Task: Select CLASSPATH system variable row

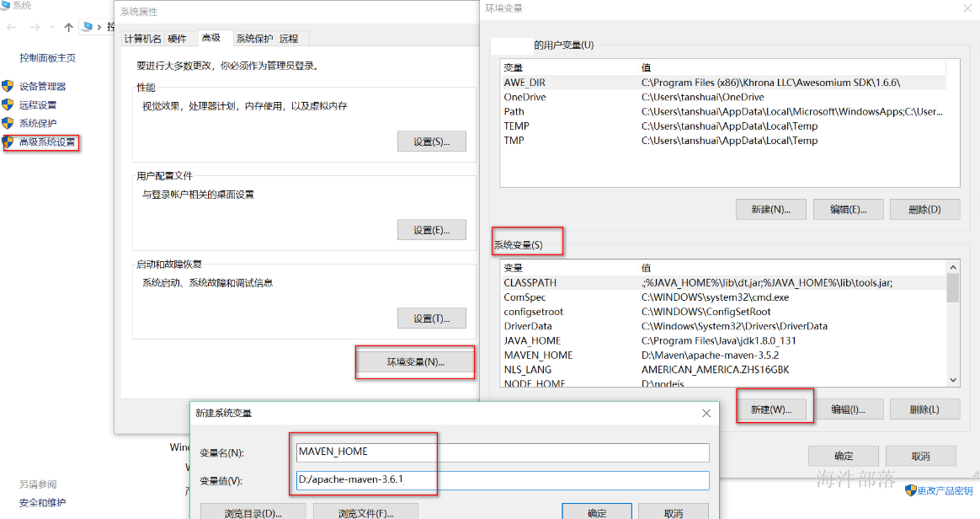Action: (724, 282)
